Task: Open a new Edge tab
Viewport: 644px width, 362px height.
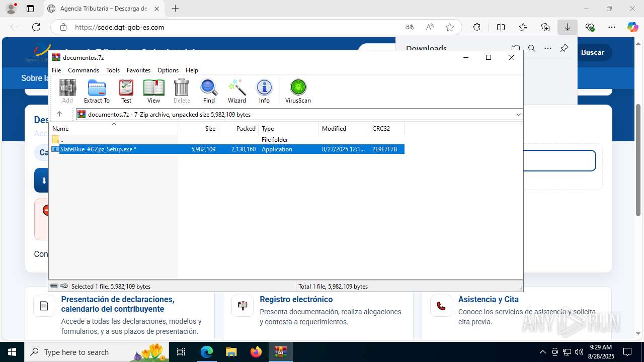Action: coord(175,9)
